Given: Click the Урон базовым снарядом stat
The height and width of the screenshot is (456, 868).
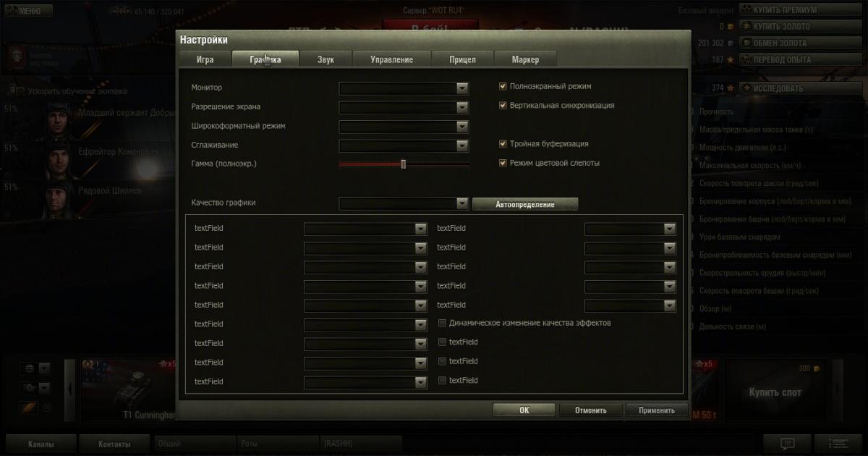Looking at the screenshot, I should coord(740,237).
